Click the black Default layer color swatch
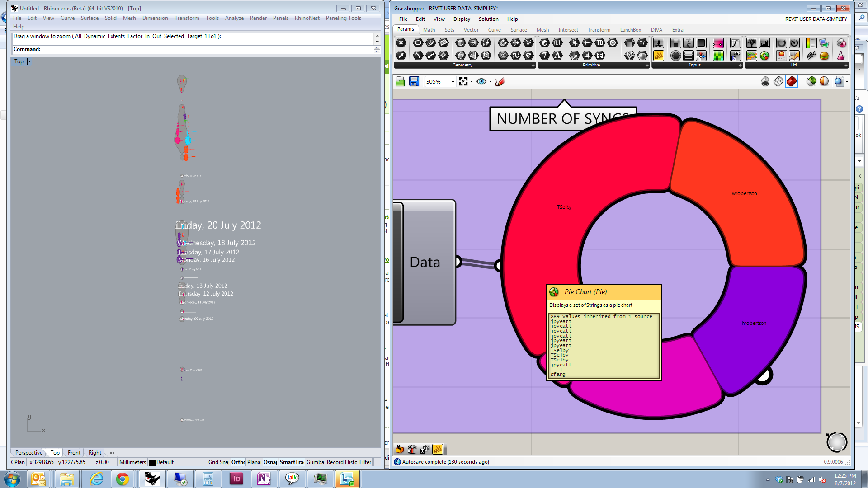Image resolution: width=868 pixels, height=488 pixels. [152, 462]
